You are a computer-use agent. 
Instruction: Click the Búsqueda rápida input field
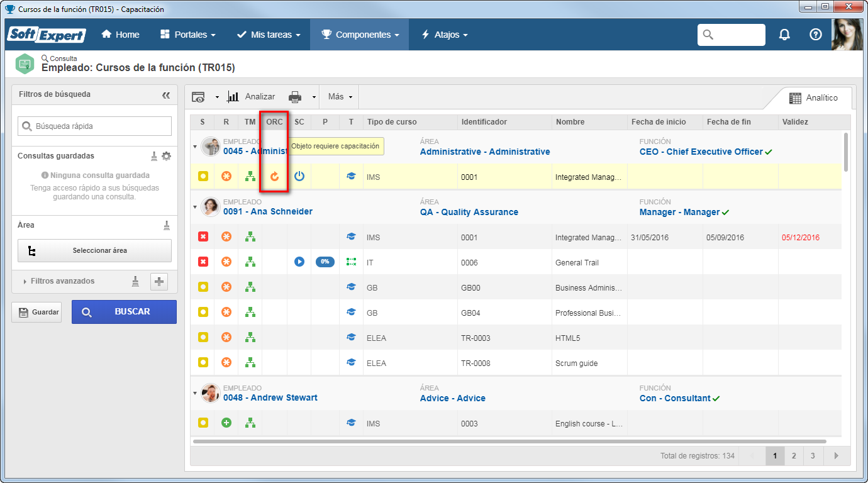pos(94,126)
